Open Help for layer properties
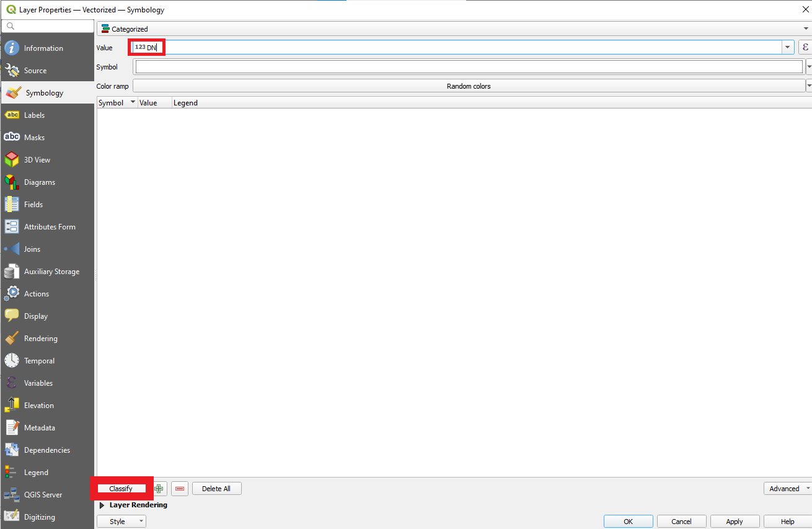Image resolution: width=812 pixels, height=529 pixels. point(787,522)
